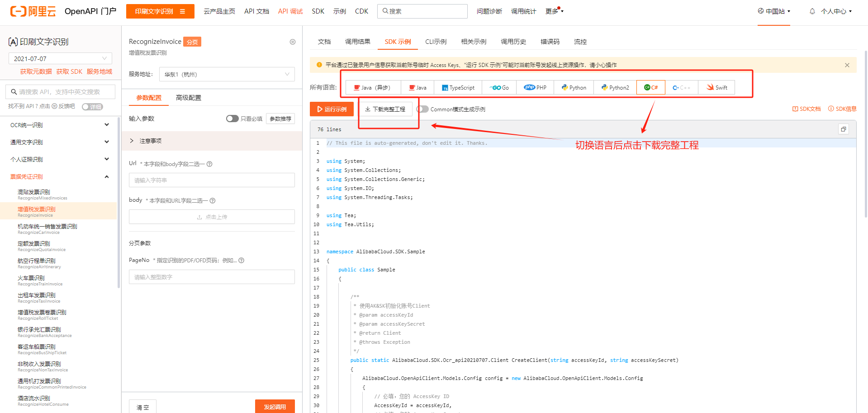Open SDK文档 book icon link

pyautogui.click(x=795, y=109)
